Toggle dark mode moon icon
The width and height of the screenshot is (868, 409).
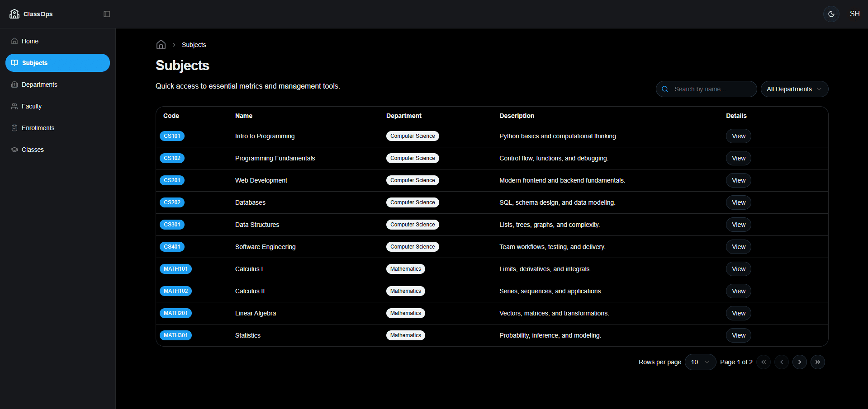click(831, 14)
